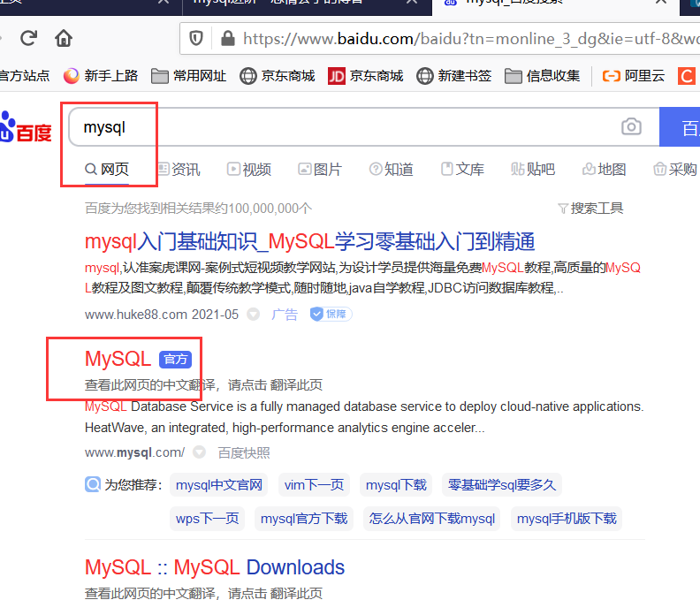Open 常用网址 bookmark folder
The height and width of the screenshot is (600, 700).
tap(188, 76)
